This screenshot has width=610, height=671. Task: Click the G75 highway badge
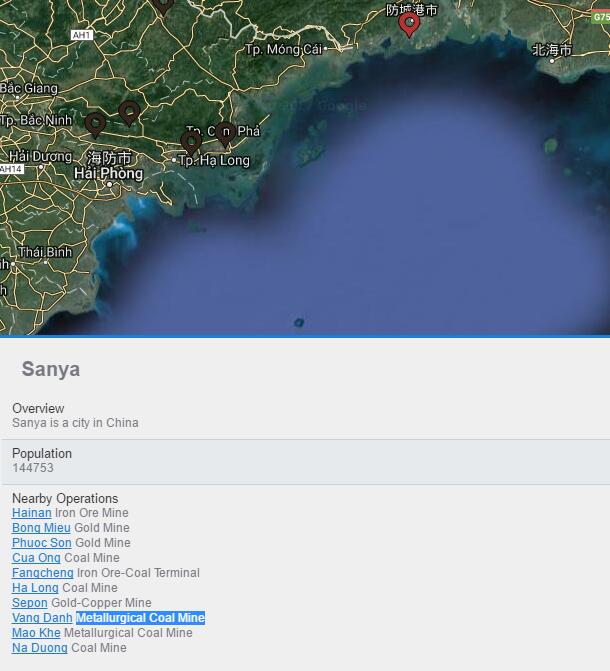(x=600, y=17)
